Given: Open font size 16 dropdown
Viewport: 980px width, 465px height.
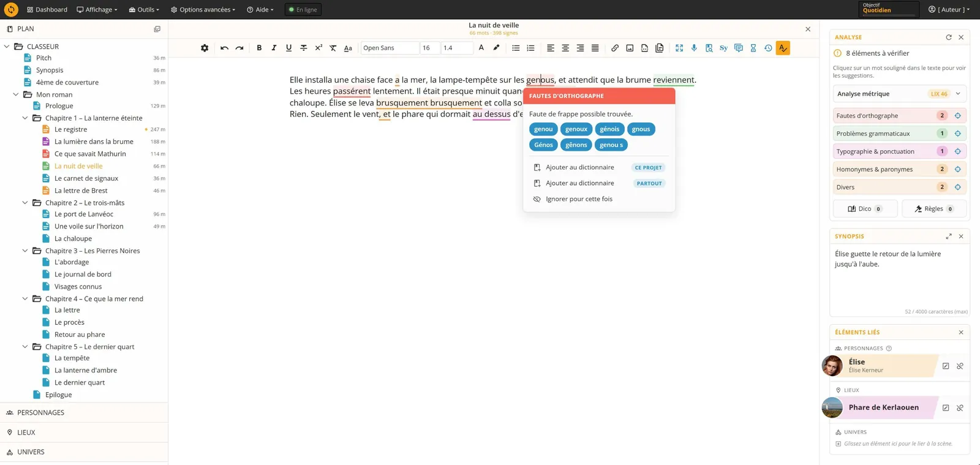Looking at the screenshot, I should [430, 48].
